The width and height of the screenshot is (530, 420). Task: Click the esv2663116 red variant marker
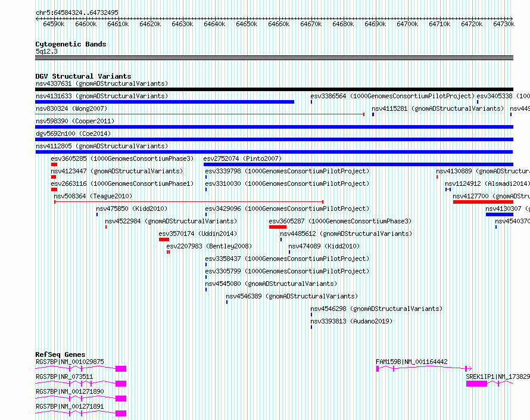click(x=54, y=189)
